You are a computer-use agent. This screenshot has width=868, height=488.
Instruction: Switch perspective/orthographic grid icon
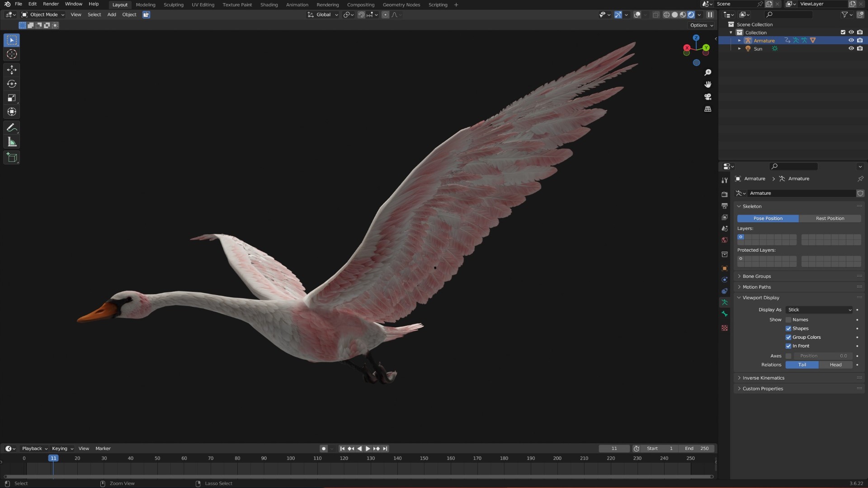[x=708, y=109]
